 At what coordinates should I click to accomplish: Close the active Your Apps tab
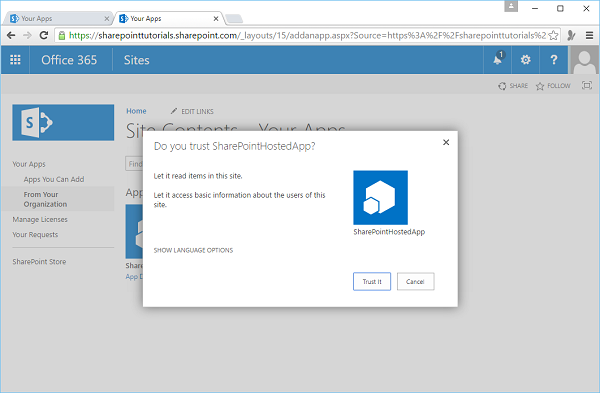(x=216, y=18)
